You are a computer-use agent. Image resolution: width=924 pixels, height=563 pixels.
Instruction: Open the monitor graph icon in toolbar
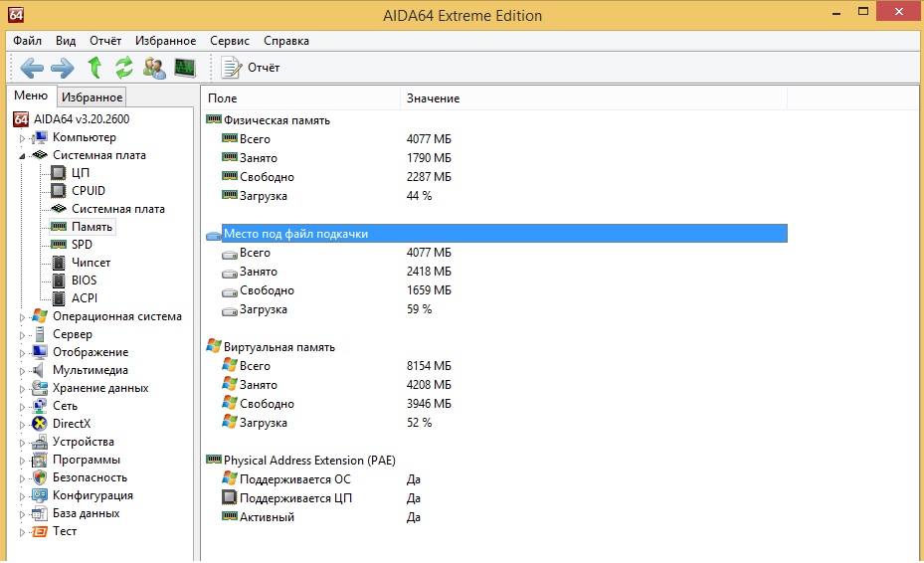coord(185,68)
